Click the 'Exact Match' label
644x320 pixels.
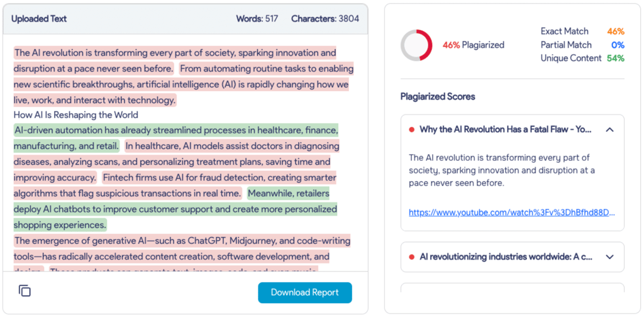point(564,31)
